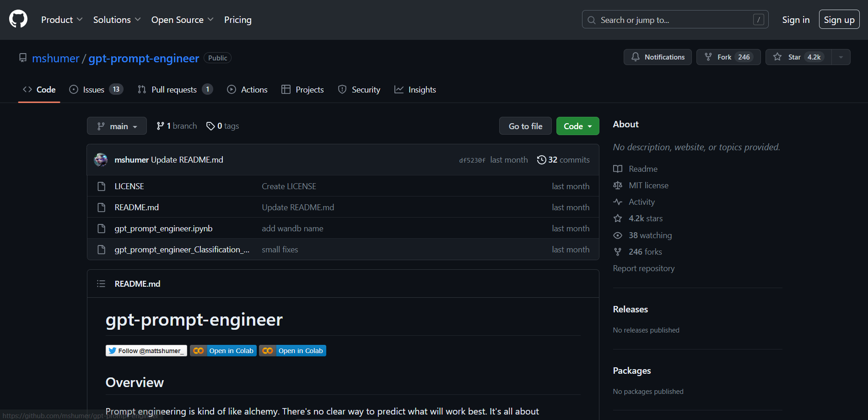868x420 pixels.
Task: Open the Pull requests tab
Action: pos(175,90)
